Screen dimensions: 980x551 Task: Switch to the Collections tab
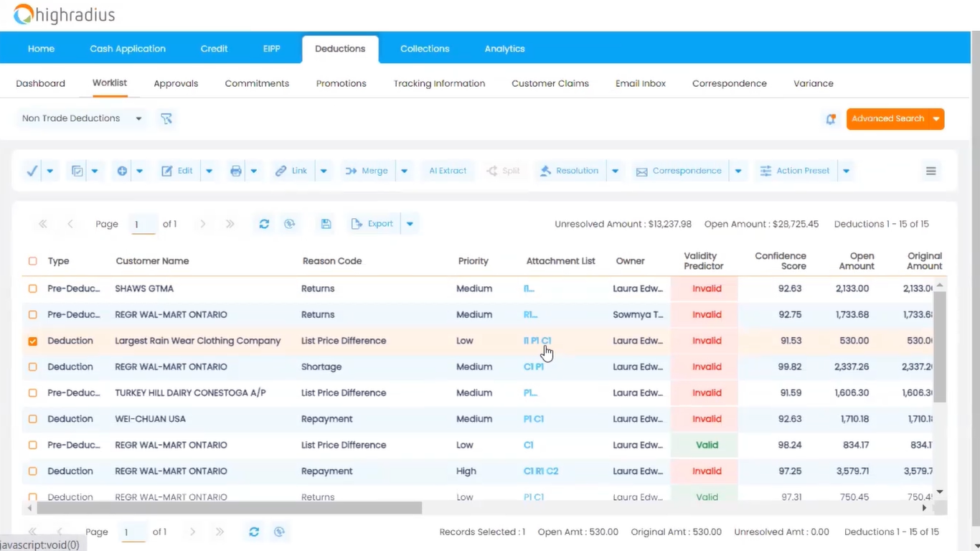[x=424, y=48]
